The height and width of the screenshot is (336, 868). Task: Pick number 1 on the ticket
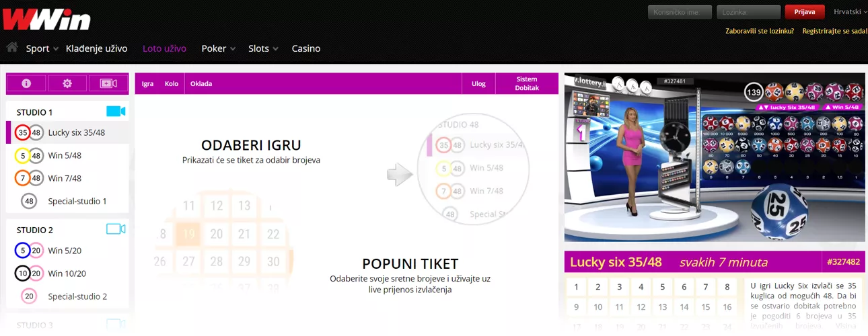(x=576, y=287)
